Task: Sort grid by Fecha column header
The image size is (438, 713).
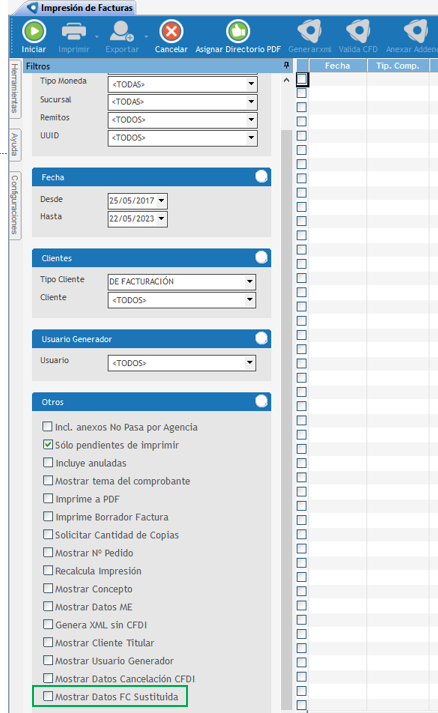Action: point(337,65)
